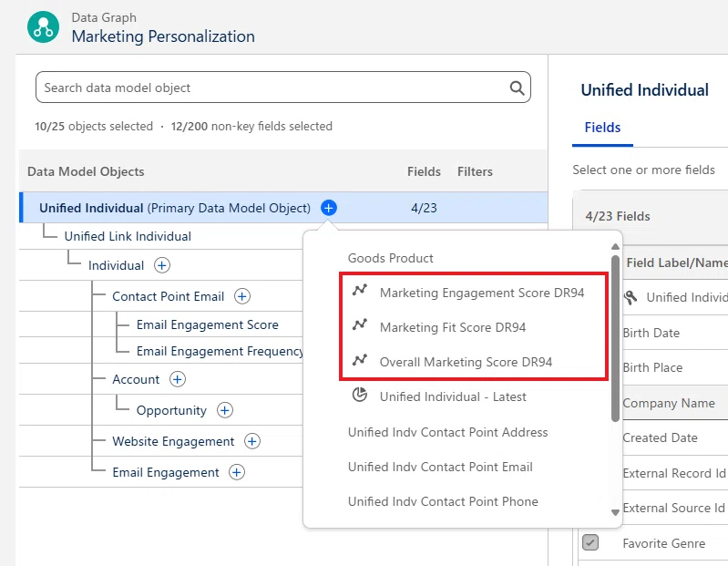Select Email Engagement Score tree node

point(208,324)
